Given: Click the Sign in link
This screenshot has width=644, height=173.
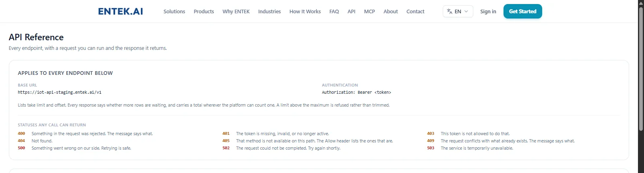Looking at the screenshot, I should pos(488,11).
